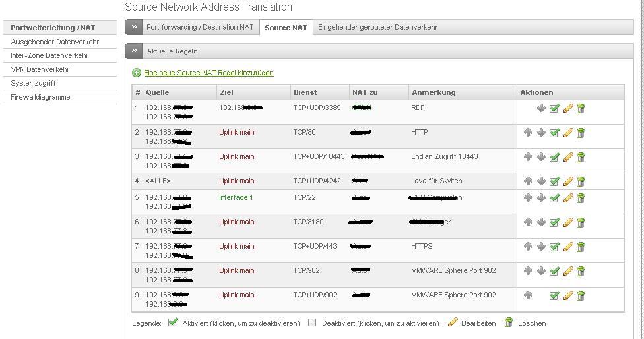Open Ausgehender Datenverkehr in sidebar
Image resolution: width=644 pixels, height=339 pixels.
tap(55, 42)
